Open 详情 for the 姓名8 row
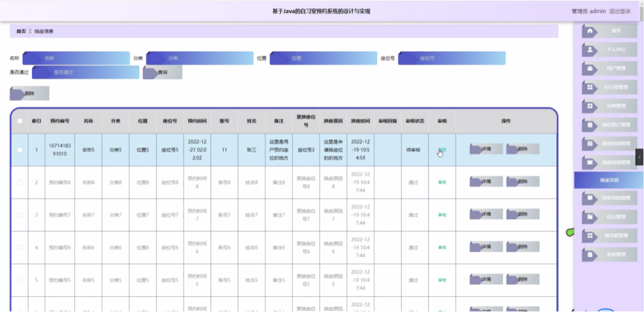 (486, 181)
